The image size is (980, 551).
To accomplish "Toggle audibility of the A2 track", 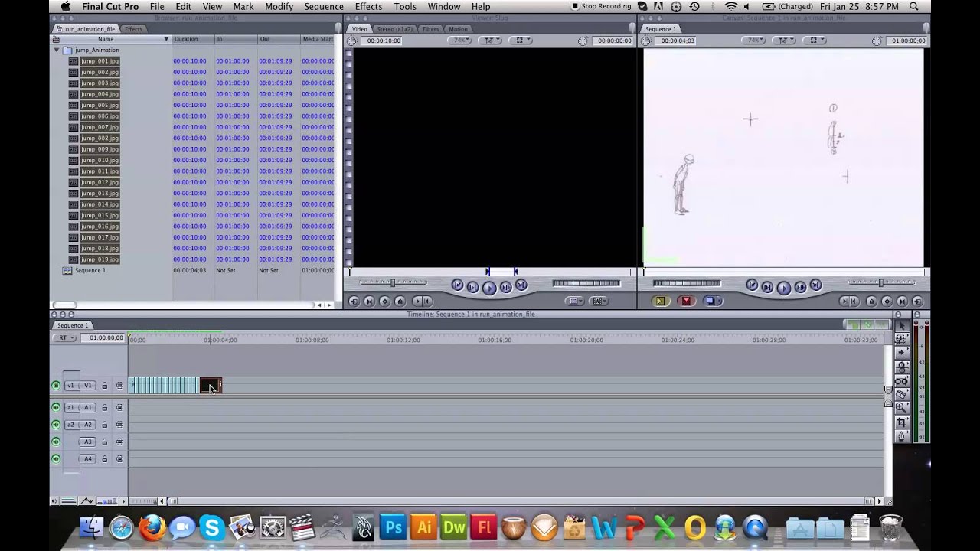I will [56, 425].
